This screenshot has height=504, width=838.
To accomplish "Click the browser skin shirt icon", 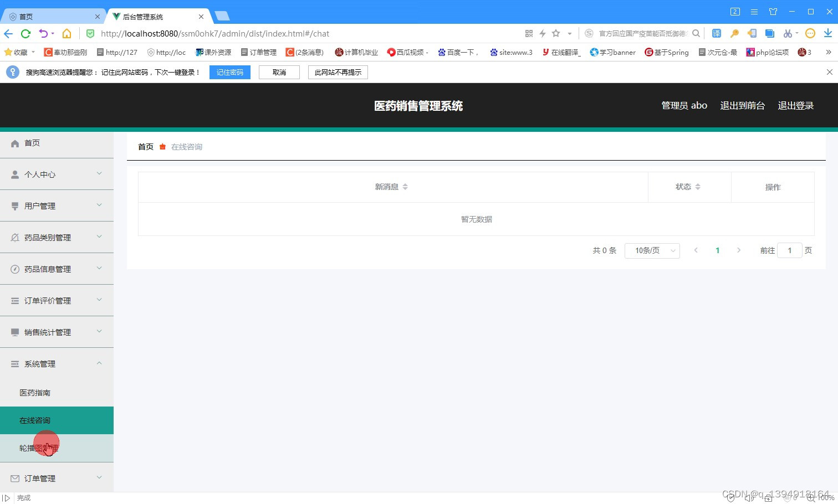I will click(773, 12).
